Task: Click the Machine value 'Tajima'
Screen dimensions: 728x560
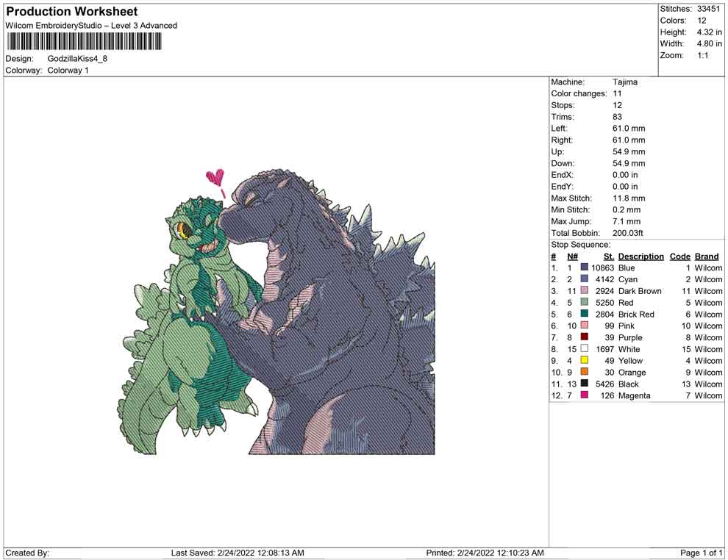Action: [625, 82]
